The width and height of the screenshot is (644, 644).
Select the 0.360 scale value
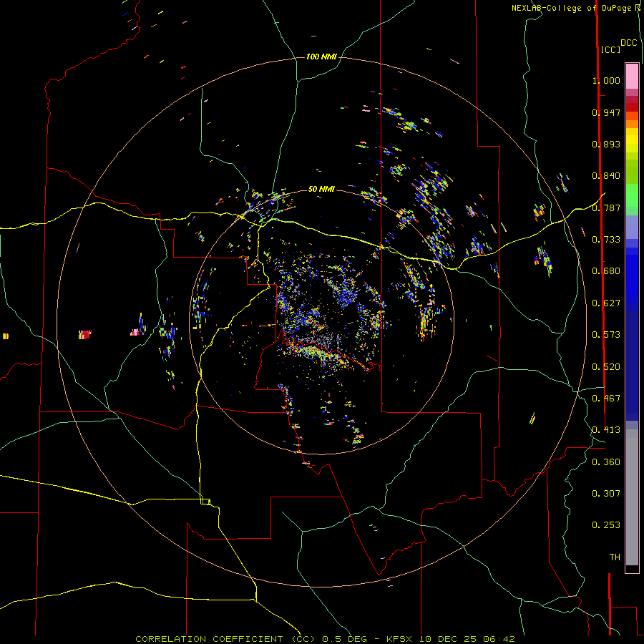pyautogui.click(x=606, y=462)
